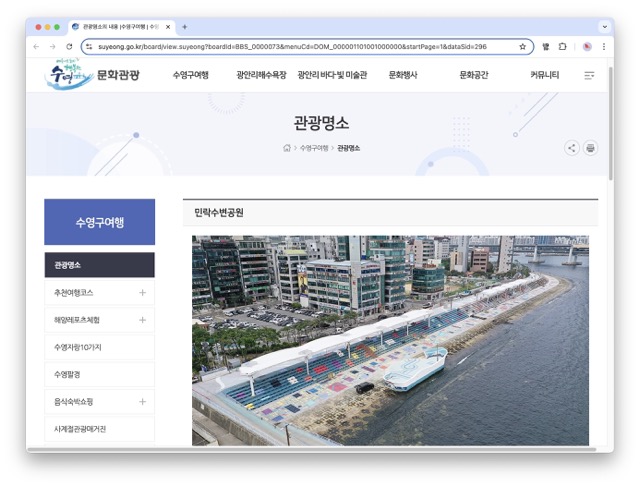Click the 수영 문화관광 site logo

click(92, 74)
